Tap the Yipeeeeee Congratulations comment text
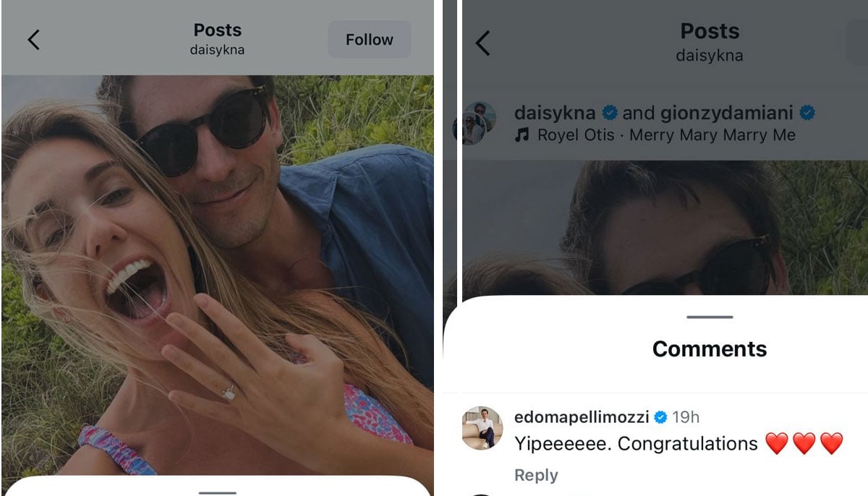Screen dimensions: 868x496 click(635, 443)
